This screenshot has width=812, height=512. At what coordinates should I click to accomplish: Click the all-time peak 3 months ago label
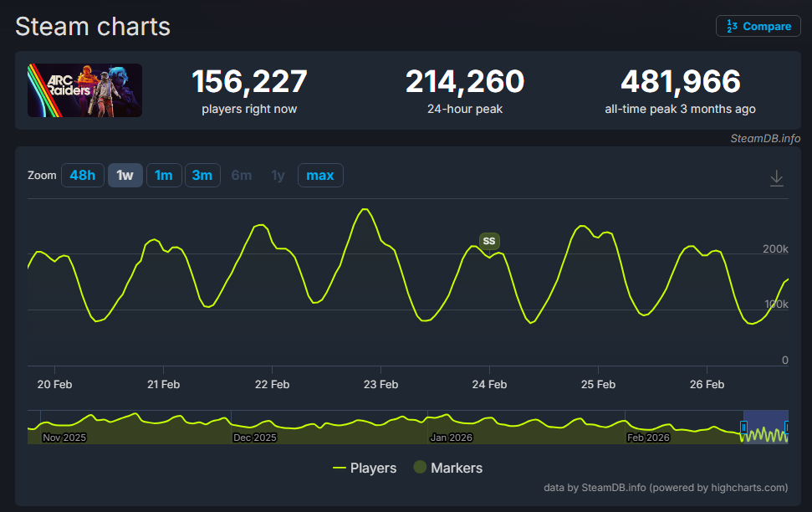coord(681,110)
